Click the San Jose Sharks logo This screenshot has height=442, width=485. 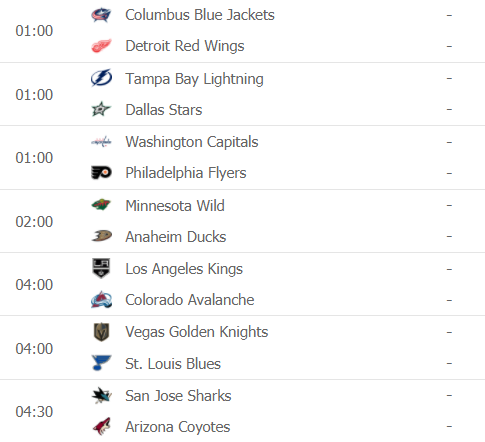tap(101, 395)
